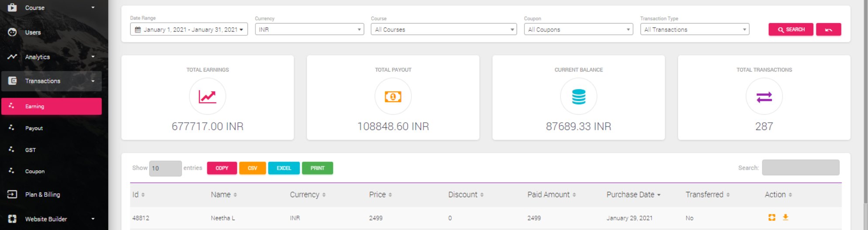Click the table Search input field

800,168
